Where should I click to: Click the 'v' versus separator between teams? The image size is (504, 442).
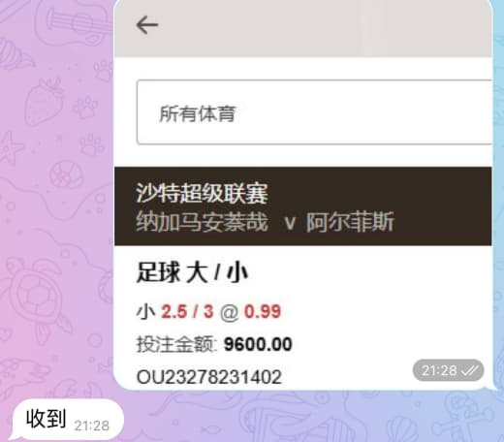(289, 223)
